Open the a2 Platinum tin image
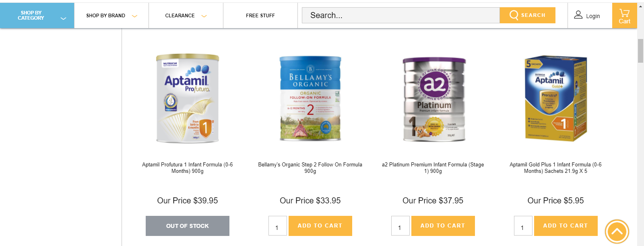The width and height of the screenshot is (644, 246). (434, 99)
